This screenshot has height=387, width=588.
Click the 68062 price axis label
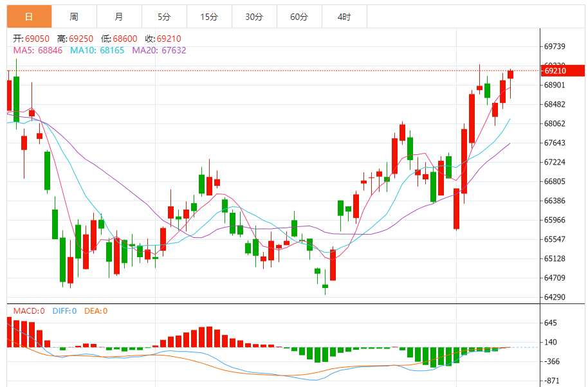click(555, 123)
